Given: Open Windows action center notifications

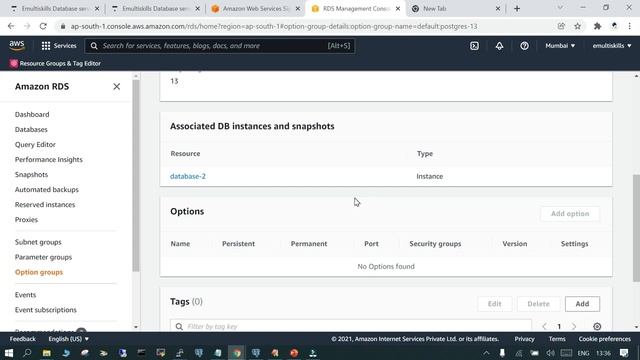Looking at the screenshot, I should (624, 353).
